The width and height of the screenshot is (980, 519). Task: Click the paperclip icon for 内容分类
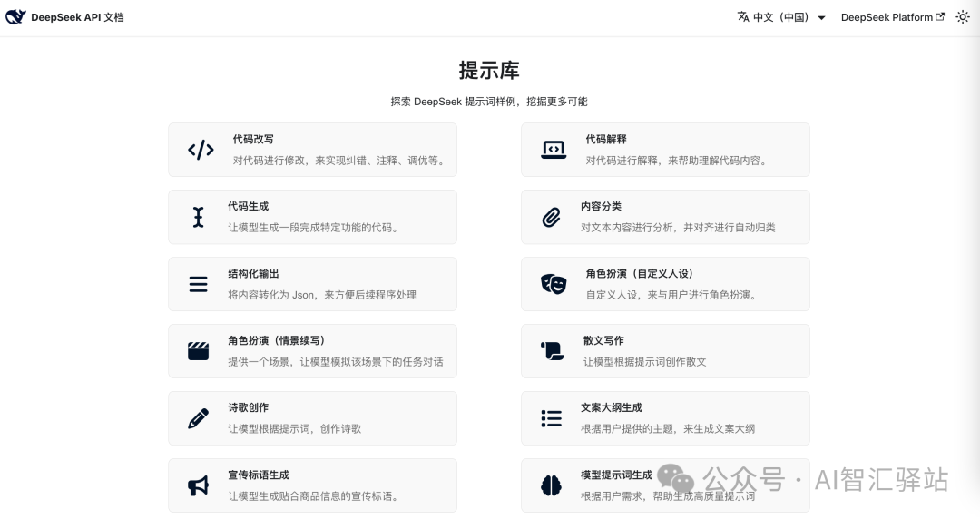point(551,217)
